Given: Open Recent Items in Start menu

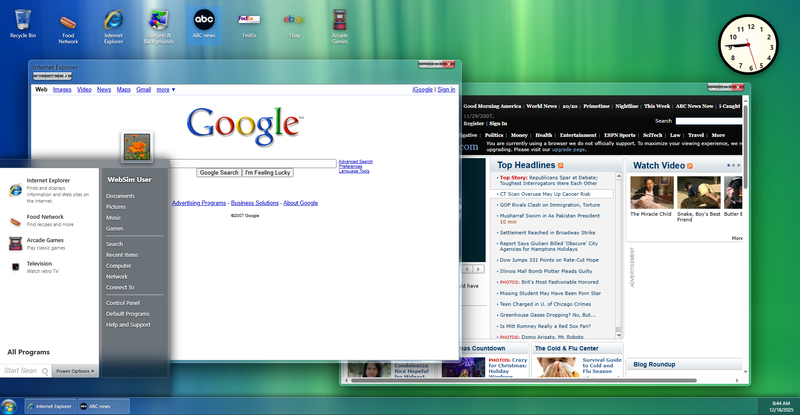Looking at the screenshot, I should point(122,255).
